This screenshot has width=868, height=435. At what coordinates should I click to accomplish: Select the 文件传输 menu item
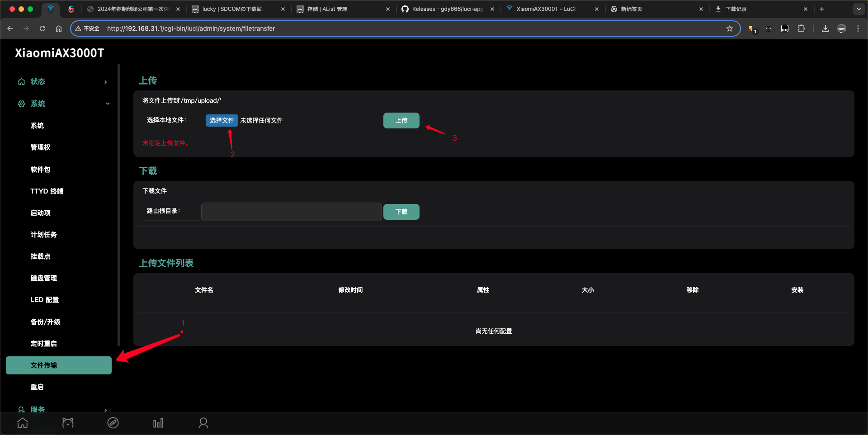tap(59, 365)
